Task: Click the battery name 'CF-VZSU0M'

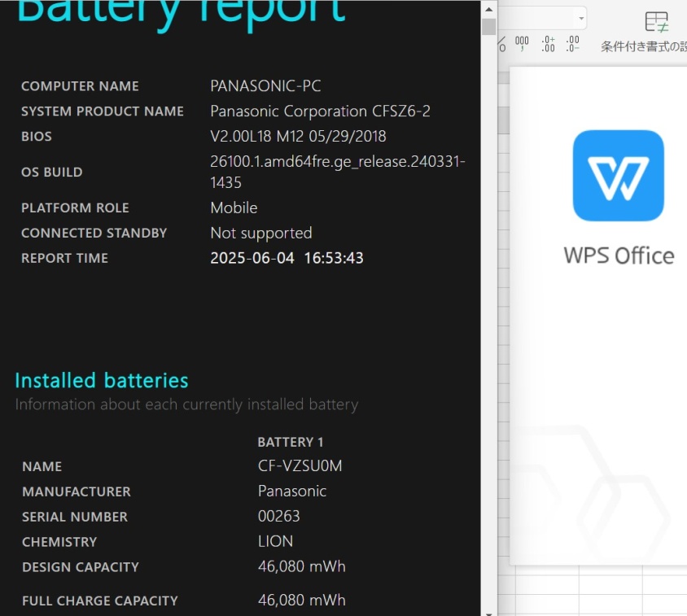Action: [x=300, y=465]
